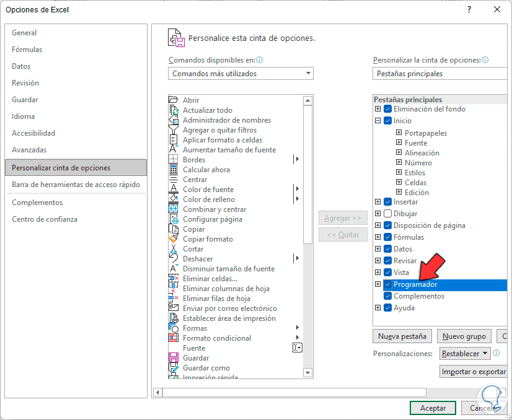This screenshot has width=512, height=420.
Task: Expand the Alineación group node
Action: [x=399, y=152]
